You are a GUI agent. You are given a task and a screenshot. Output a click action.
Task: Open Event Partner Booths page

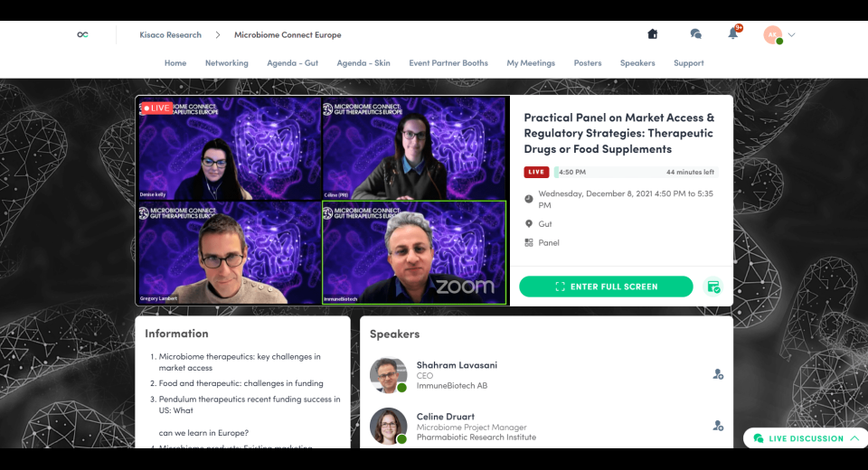pos(448,63)
